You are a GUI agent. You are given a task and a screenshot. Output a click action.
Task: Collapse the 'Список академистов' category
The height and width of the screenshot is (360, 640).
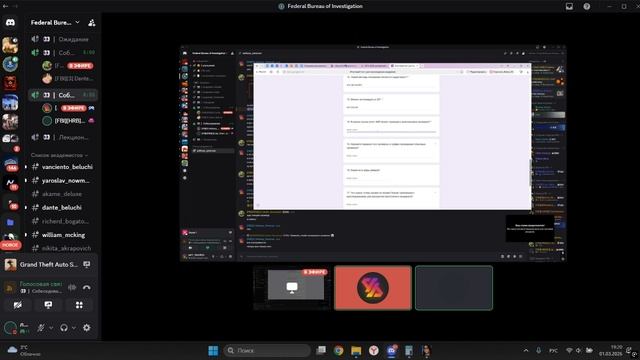tap(59, 155)
